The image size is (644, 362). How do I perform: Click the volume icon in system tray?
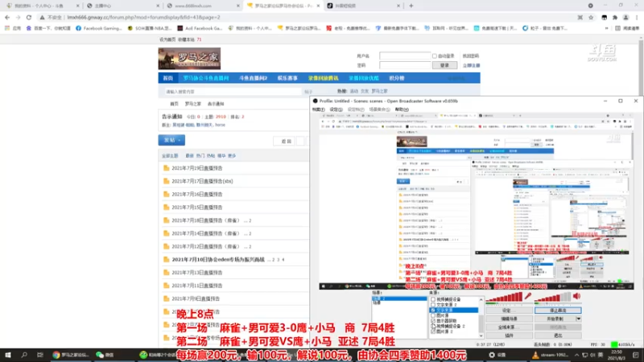click(592, 355)
